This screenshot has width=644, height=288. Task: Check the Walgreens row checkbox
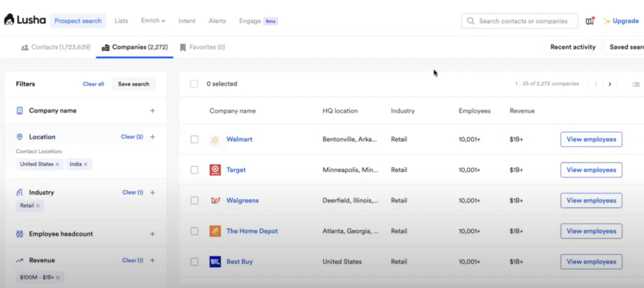[195, 201]
